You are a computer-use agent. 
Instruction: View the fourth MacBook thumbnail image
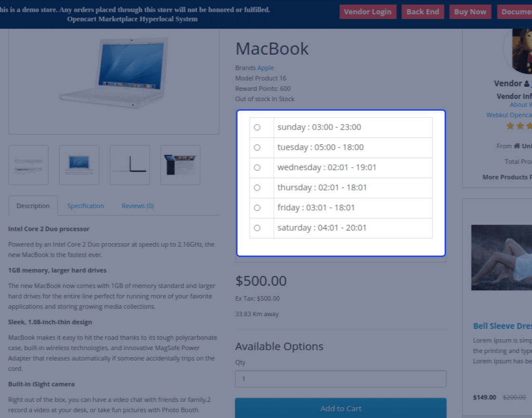pos(180,165)
